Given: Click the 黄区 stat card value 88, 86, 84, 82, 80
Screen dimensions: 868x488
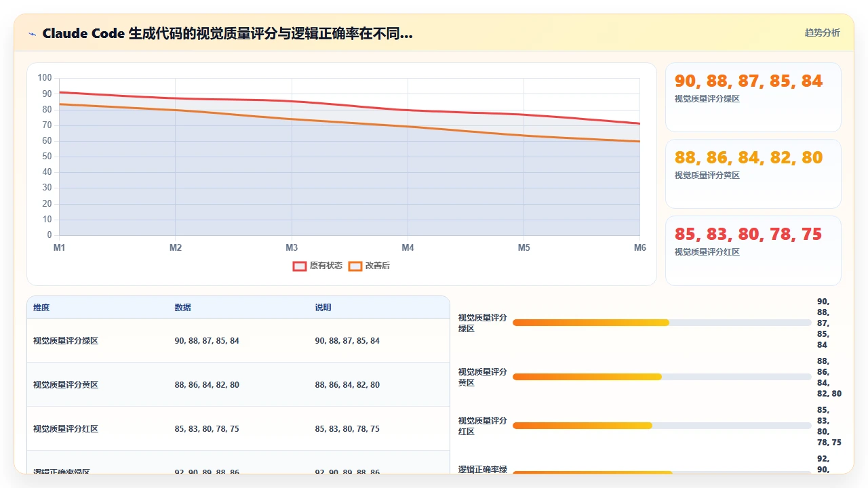Looking at the screenshot, I should pos(749,158).
